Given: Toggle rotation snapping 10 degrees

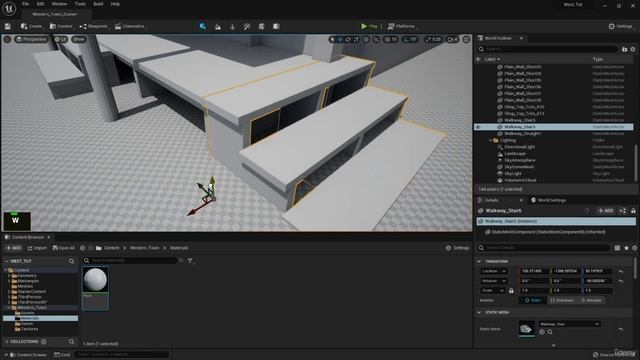Looking at the screenshot, I should coord(410,39).
